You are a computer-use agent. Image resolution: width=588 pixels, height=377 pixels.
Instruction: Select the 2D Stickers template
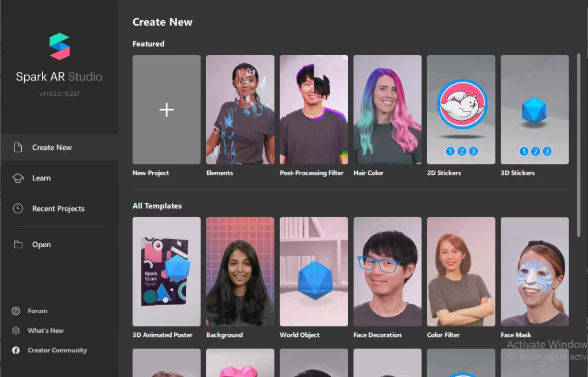pyautogui.click(x=461, y=110)
